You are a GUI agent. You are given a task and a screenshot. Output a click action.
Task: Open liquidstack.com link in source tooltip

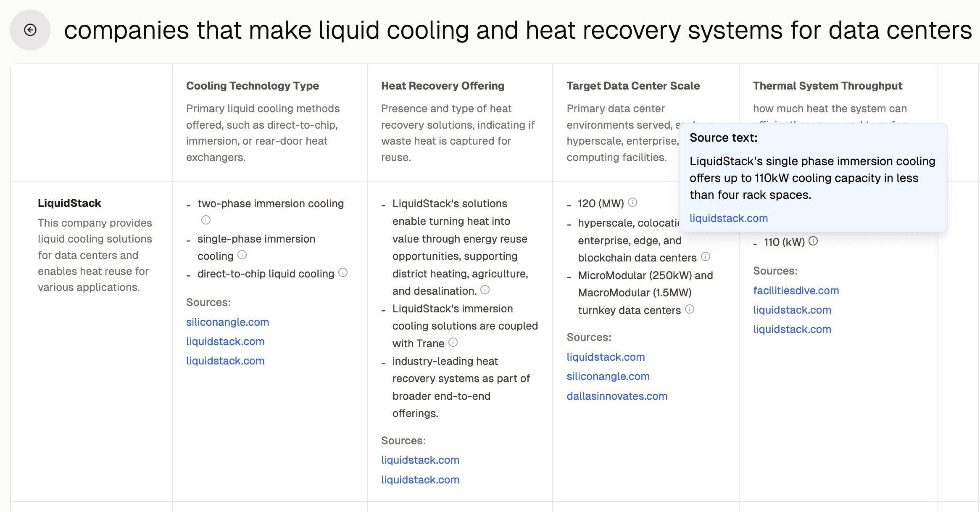pos(728,218)
